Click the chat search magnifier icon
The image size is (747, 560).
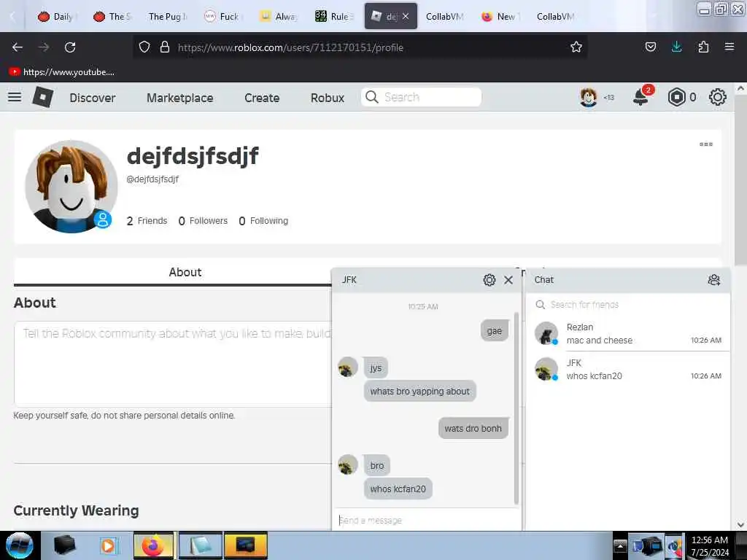[x=541, y=305]
